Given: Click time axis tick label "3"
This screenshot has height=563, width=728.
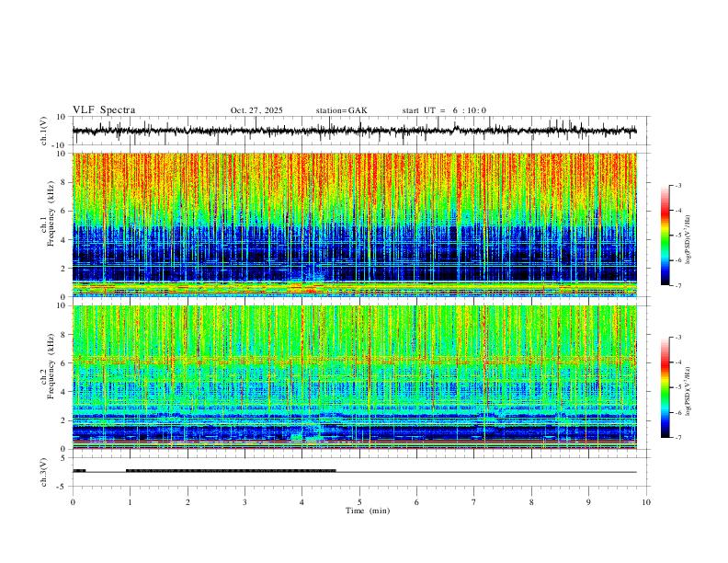Looking at the screenshot, I should click(245, 502).
